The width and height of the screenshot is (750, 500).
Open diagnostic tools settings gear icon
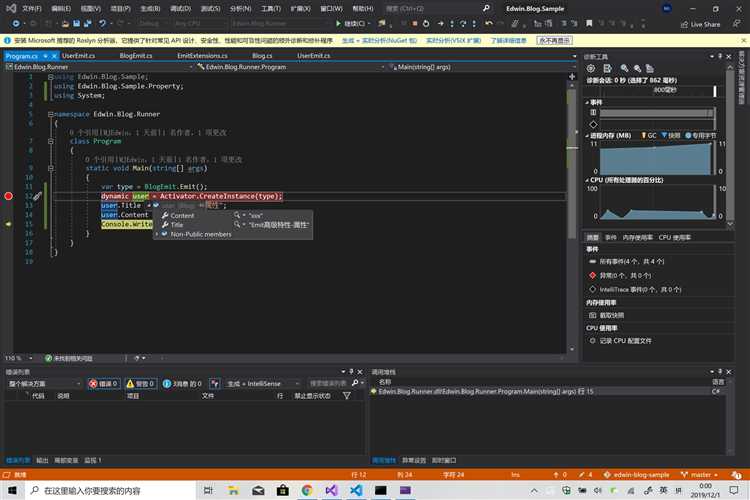click(591, 68)
